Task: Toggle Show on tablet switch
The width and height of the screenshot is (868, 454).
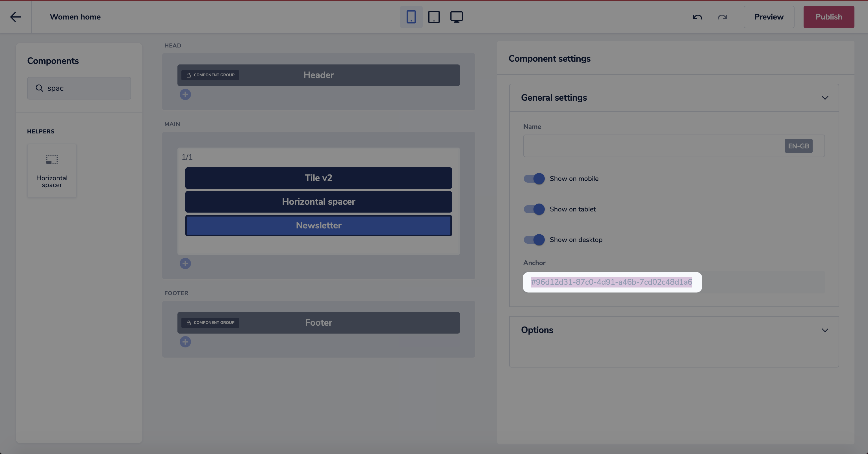Action: [x=534, y=209]
